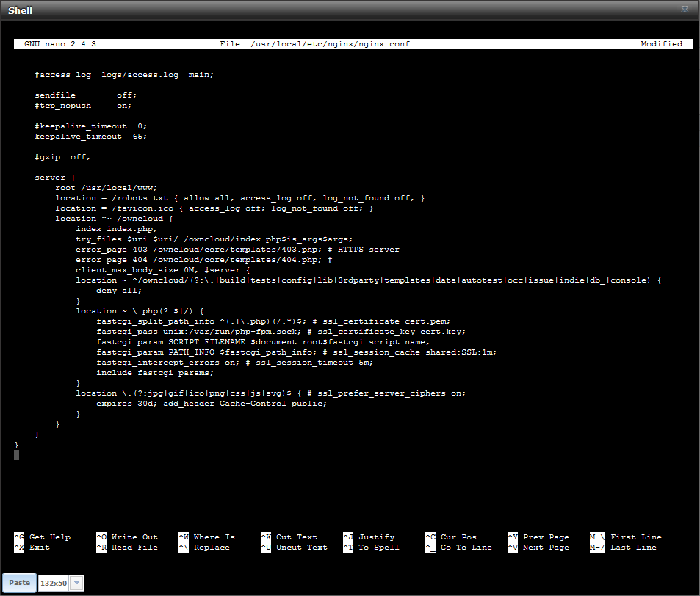
Task: Click the ^R Read File shortcut
Action: tap(127, 548)
